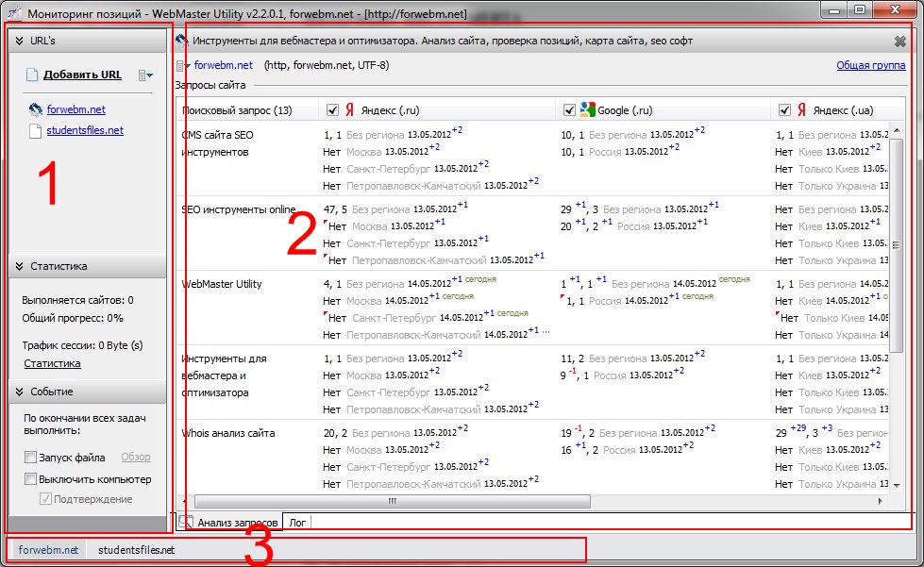Uncheck the Яндекс (.ru) column checkbox
The width and height of the screenshot is (924, 567).
332,110
